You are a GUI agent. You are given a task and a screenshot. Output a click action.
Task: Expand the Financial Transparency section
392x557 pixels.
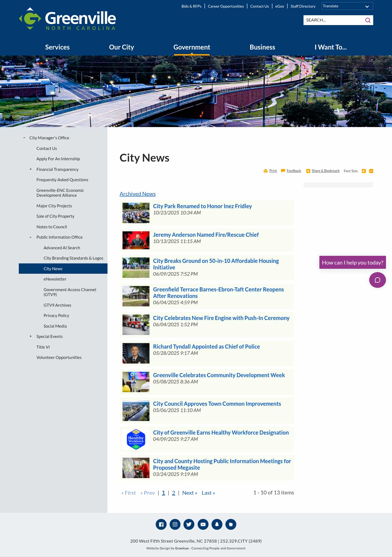[30, 169]
